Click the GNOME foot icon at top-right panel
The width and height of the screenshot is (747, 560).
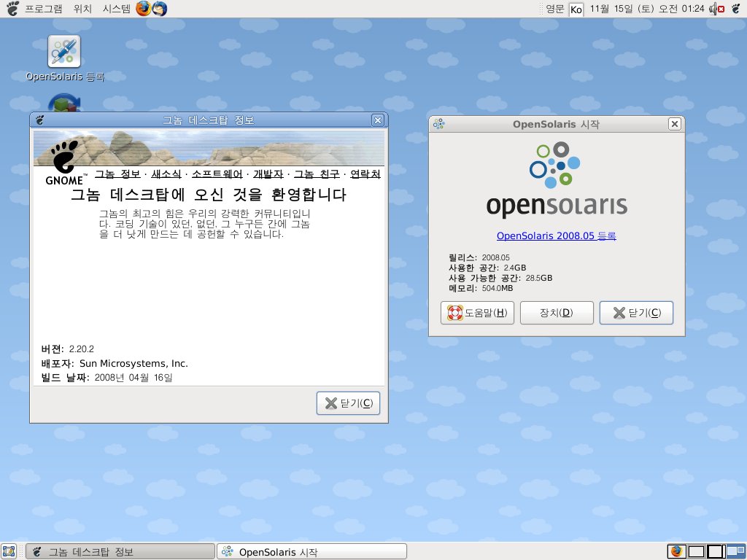pos(737,9)
